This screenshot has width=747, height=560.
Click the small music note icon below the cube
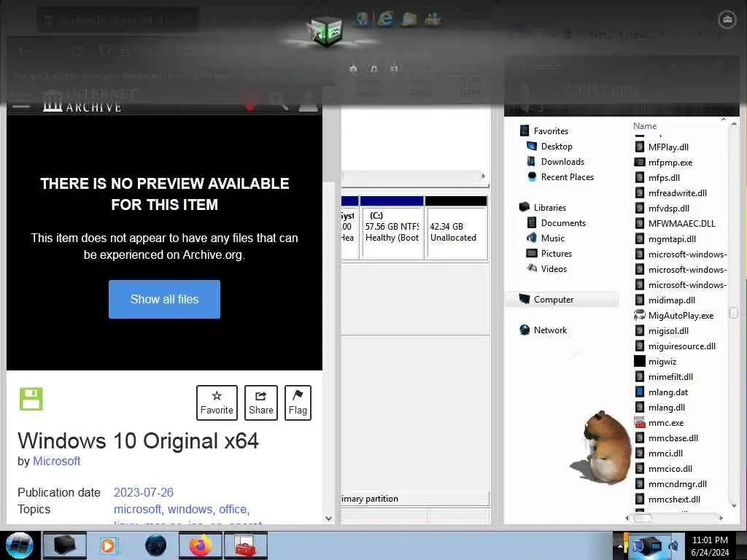374,69
